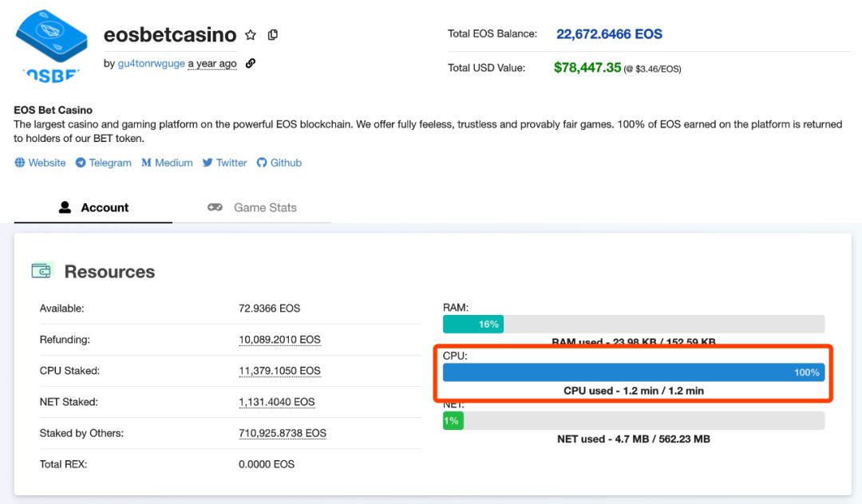Click the Github octocat icon
Image resolution: width=862 pixels, height=504 pixels.
coord(262,163)
